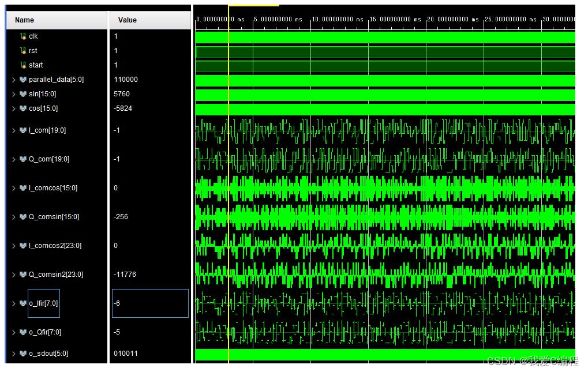This screenshot has height=372, width=588.
Task: Click the o_sdout[5:0] bus icon
Action: click(23, 354)
